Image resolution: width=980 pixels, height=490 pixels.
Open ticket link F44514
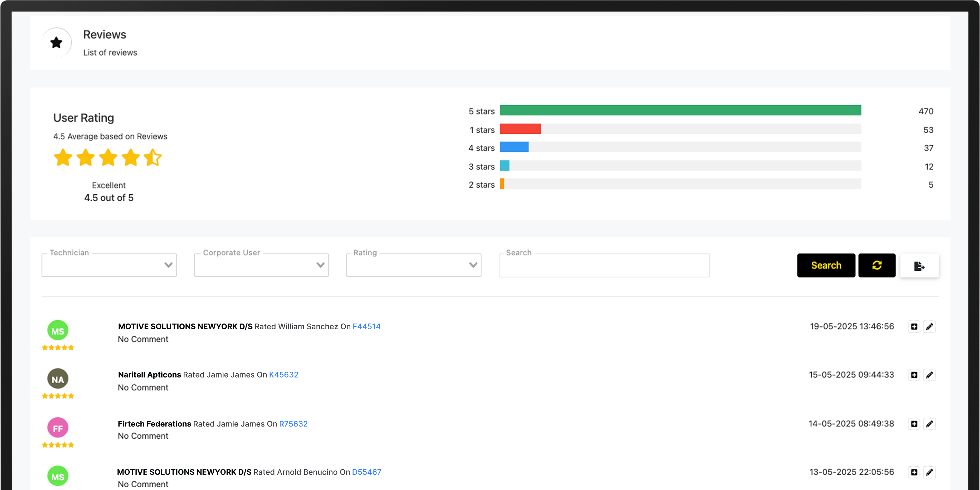[x=366, y=326]
